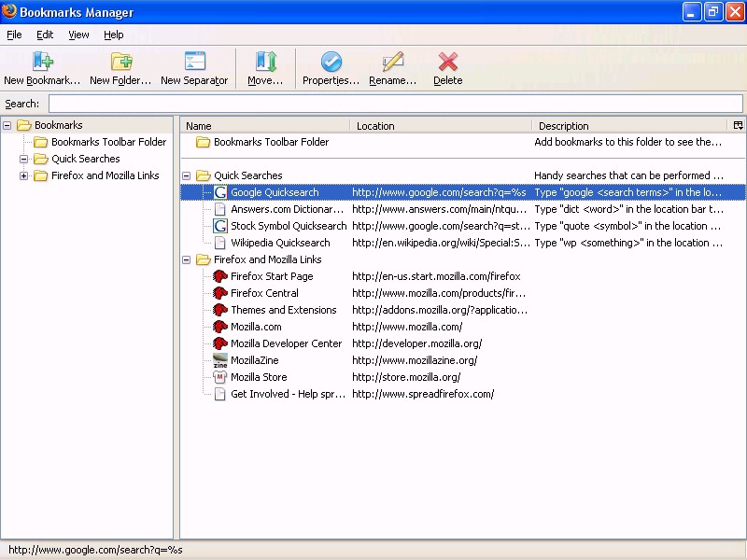Select the Mozilla Developer Center bookmark name
Screen dimensions: 747x560
click(286, 343)
